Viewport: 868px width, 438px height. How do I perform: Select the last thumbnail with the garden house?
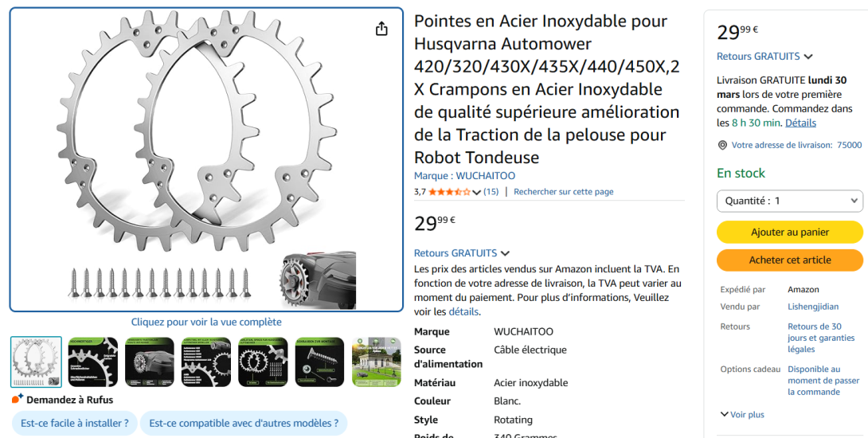pyautogui.click(x=376, y=362)
